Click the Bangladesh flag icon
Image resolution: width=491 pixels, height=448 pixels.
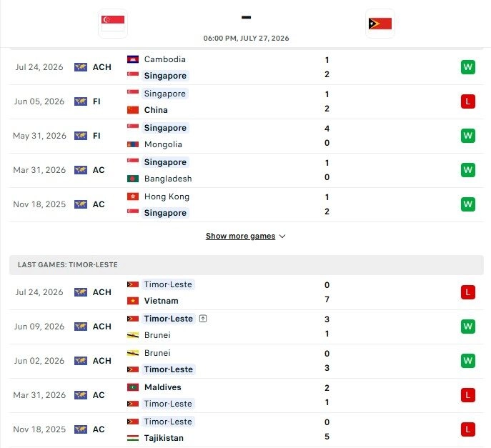tap(133, 179)
